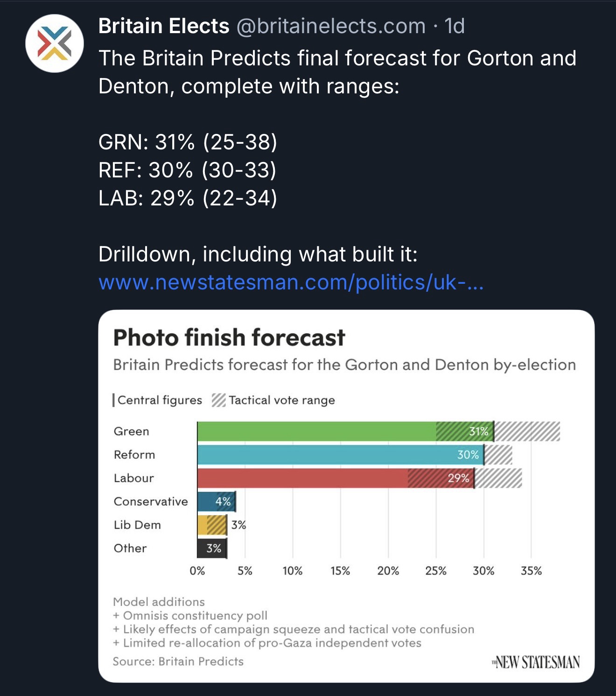616x696 pixels.
Task: Click the Photo finish forecast chart title
Action: pyautogui.click(x=229, y=337)
